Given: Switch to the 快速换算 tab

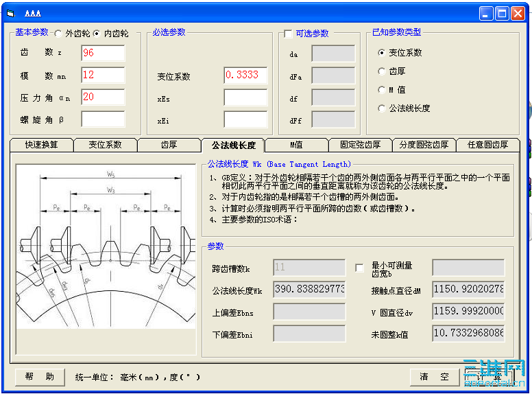Looking at the screenshot, I should (x=42, y=145).
